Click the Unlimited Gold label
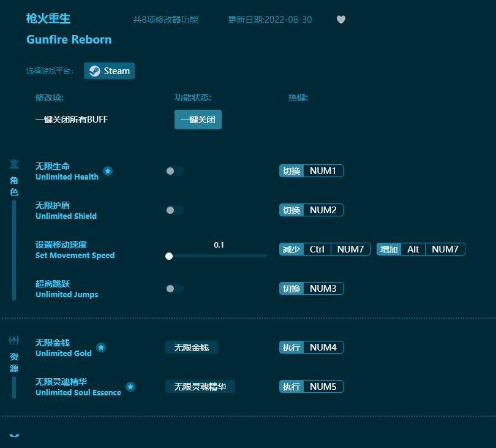Viewport: 496px width, 448px height. pyautogui.click(x=64, y=354)
